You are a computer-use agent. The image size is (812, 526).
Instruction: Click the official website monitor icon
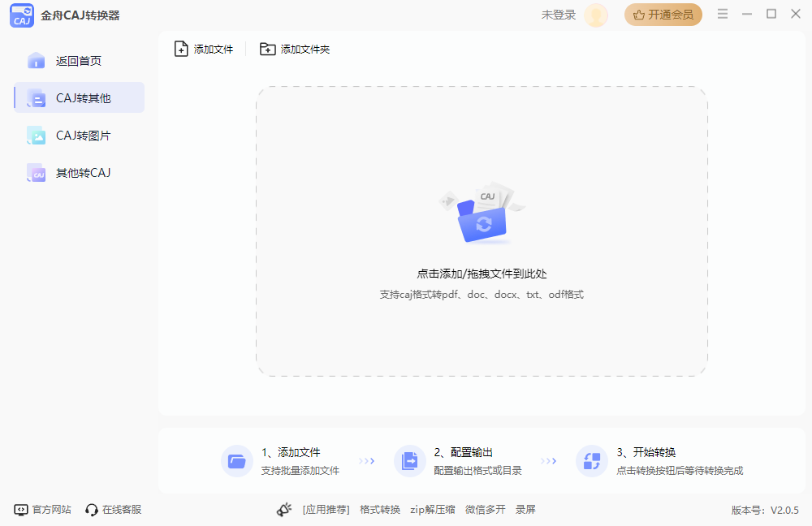[x=21, y=510]
